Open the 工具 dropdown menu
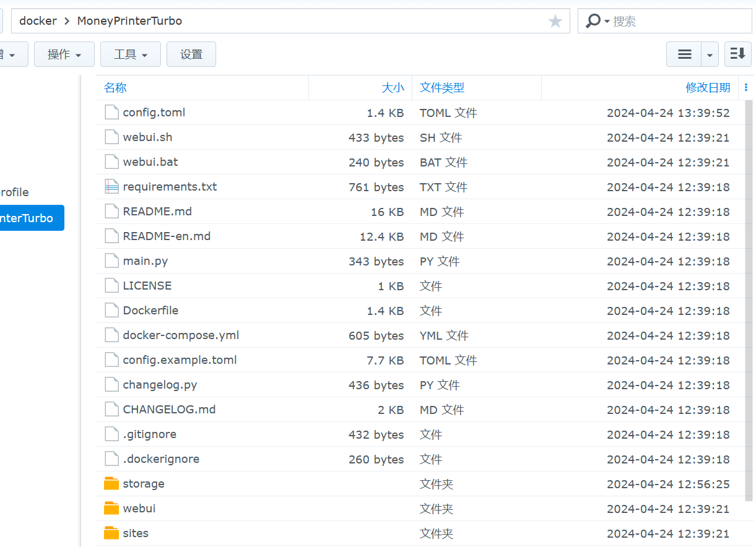This screenshot has height=547, width=756. pos(131,54)
